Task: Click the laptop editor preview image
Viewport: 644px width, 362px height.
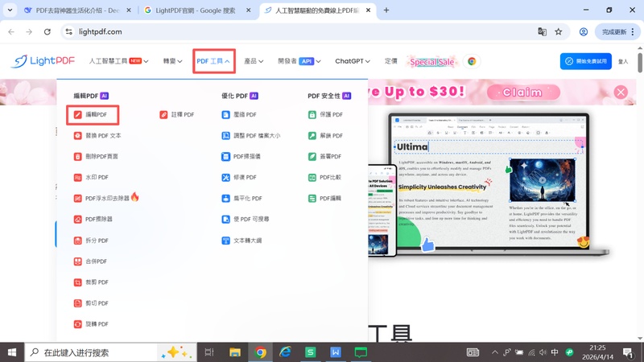Action: [x=489, y=185]
